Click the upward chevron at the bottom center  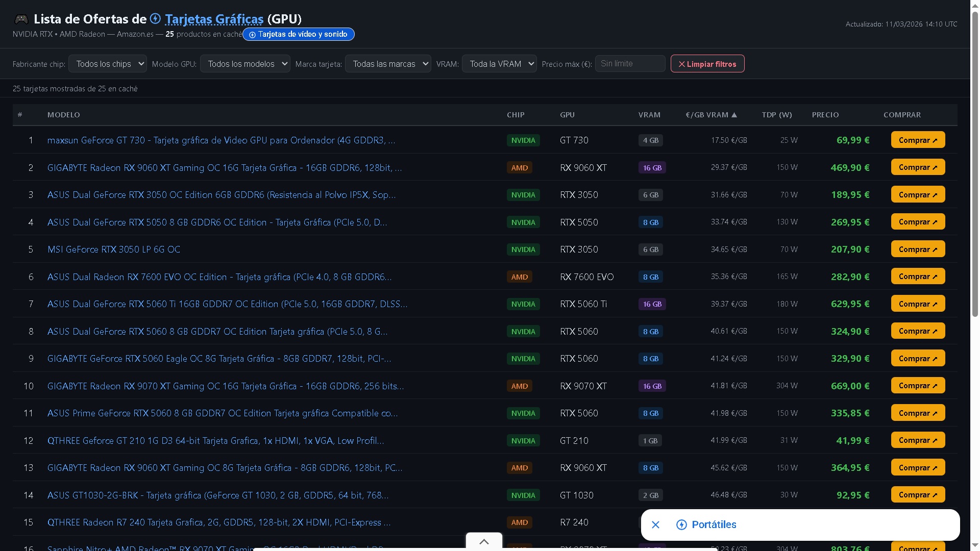click(484, 541)
